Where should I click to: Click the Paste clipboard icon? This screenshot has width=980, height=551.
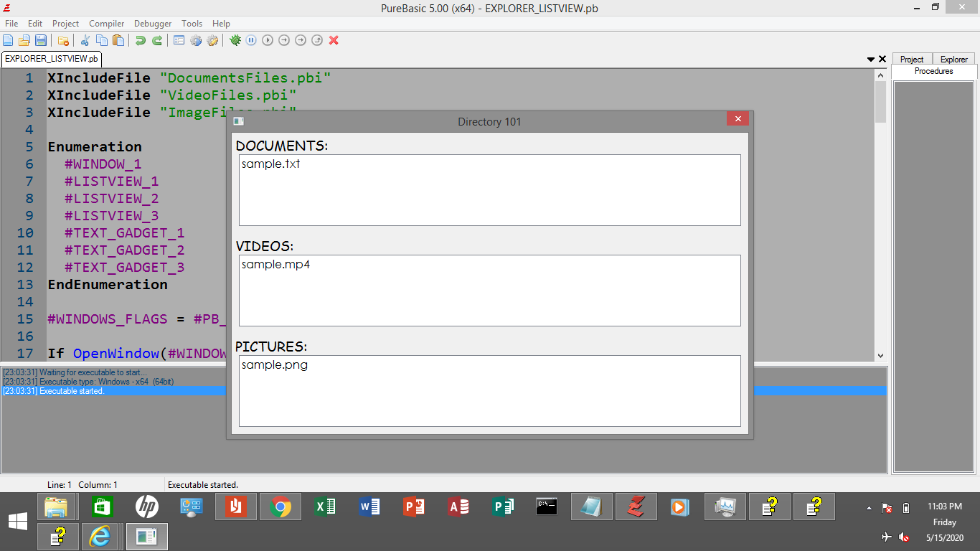[x=118, y=40]
